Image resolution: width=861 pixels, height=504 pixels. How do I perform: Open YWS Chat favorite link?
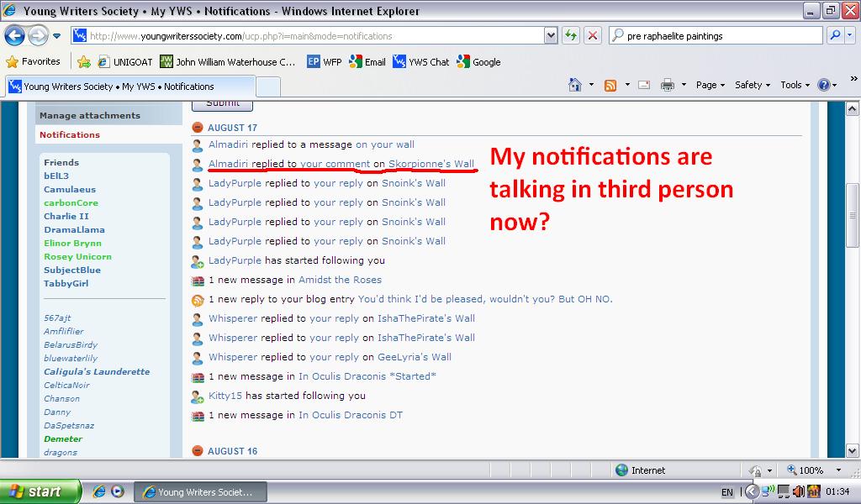coord(420,62)
